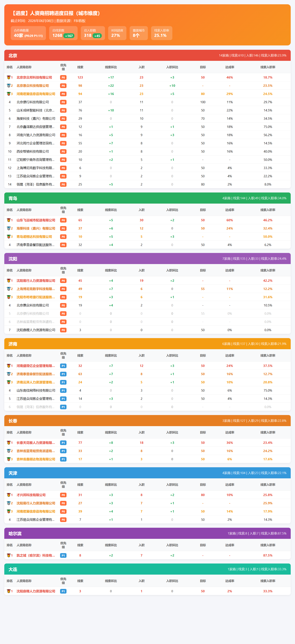
Task: Click the 截止时间 2026年06月08日 subtitle
Action: 32,21
